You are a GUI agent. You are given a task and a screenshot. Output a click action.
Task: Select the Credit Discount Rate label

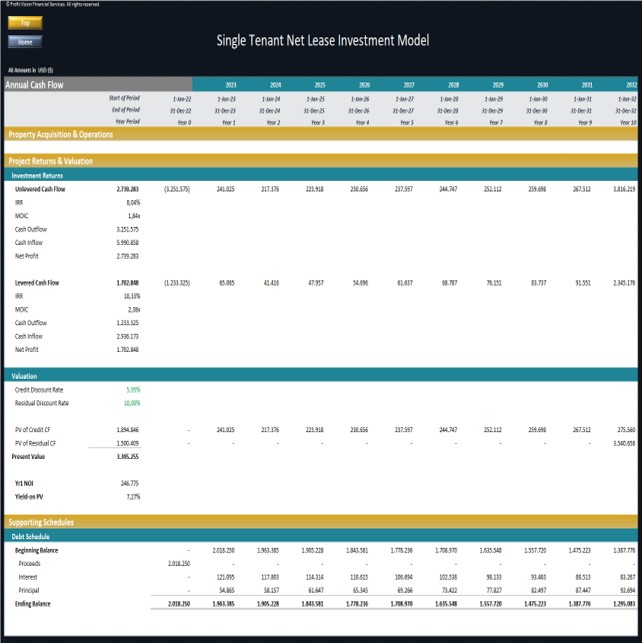click(x=39, y=390)
